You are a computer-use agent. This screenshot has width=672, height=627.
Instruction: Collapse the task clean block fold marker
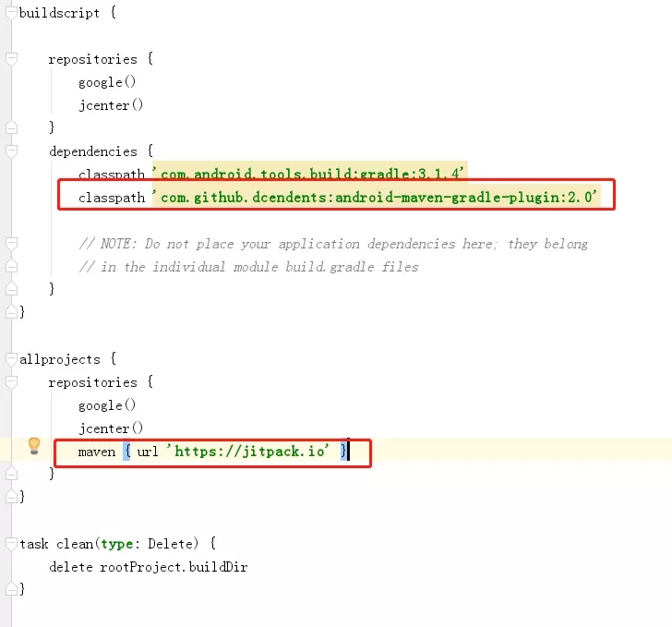point(12,544)
